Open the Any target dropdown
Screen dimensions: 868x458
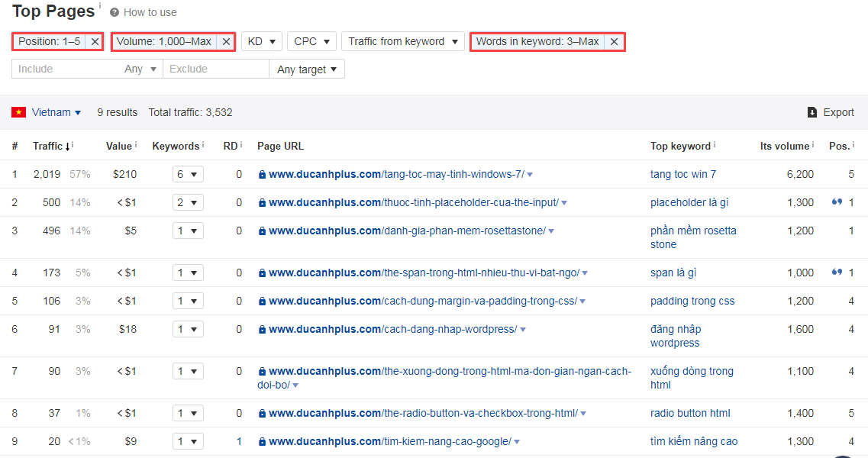click(x=307, y=69)
